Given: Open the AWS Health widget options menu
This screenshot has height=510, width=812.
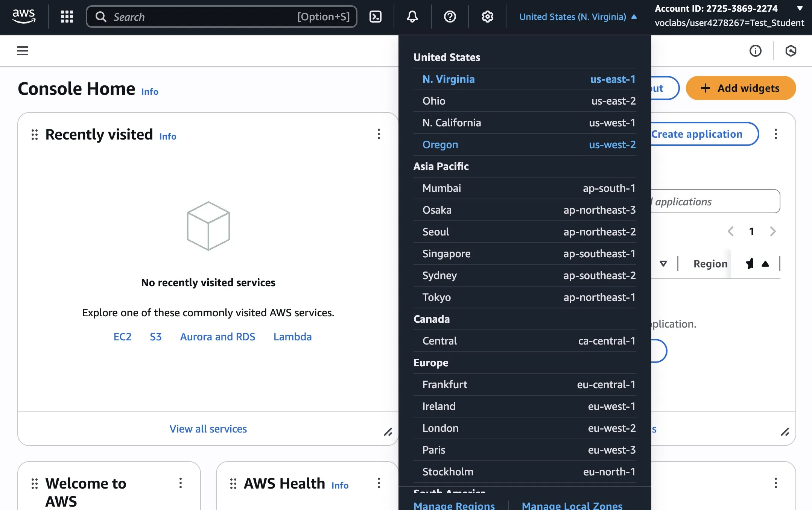Looking at the screenshot, I should [x=379, y=483].
